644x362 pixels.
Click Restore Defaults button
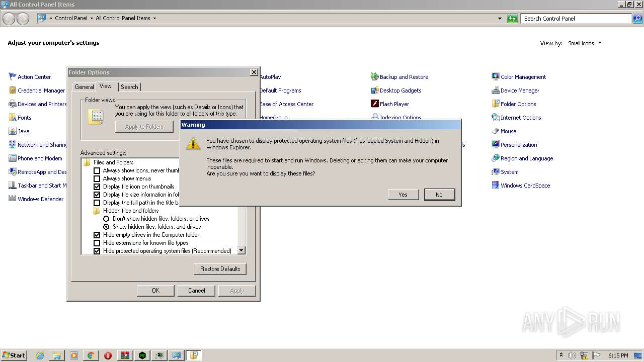point(220,269)
